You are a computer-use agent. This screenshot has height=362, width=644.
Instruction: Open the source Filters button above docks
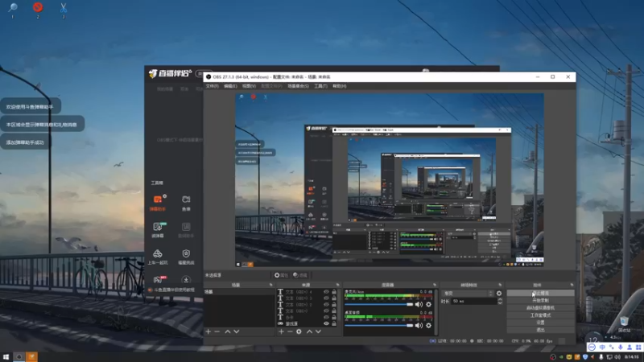(x=300, y=275)
